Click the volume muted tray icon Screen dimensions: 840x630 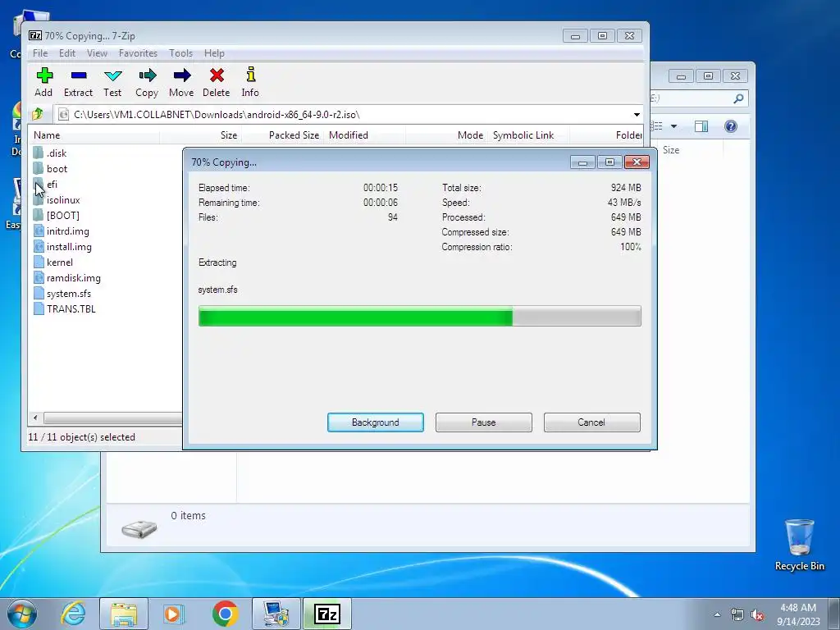pos(757,615)
